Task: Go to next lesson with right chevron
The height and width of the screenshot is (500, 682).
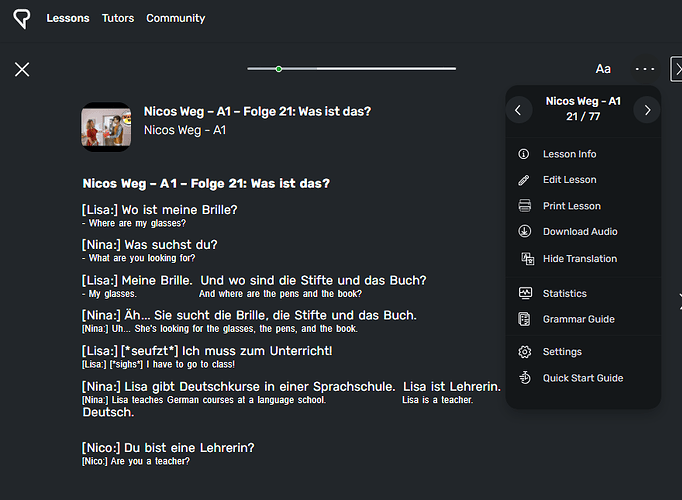Action: [647, 110]
